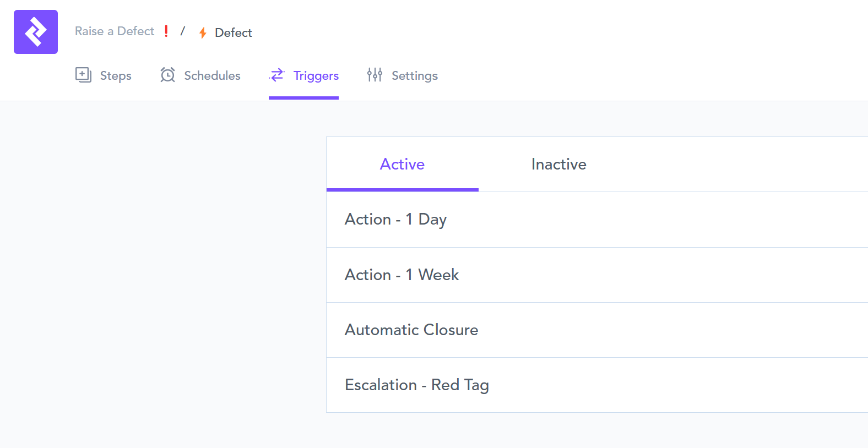This screenshot has height=448, width=868.
Task: Switch to the Active triggers tab
Action: 402,165
